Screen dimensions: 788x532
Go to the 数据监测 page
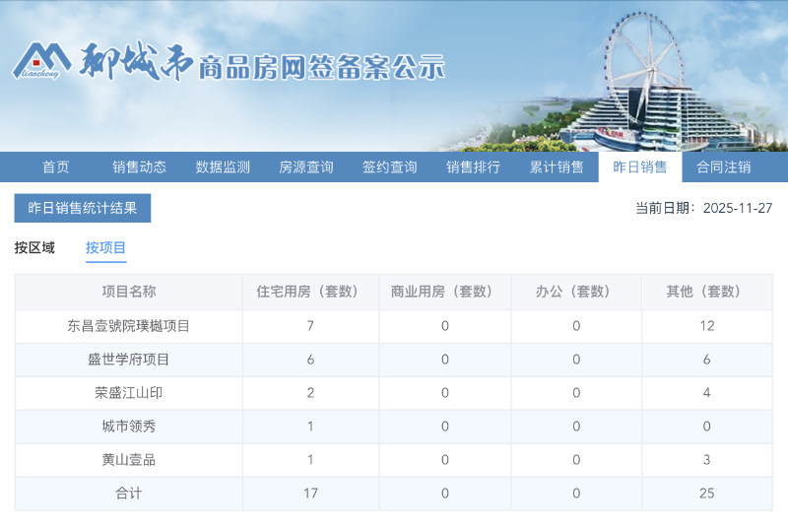(223, 166)
